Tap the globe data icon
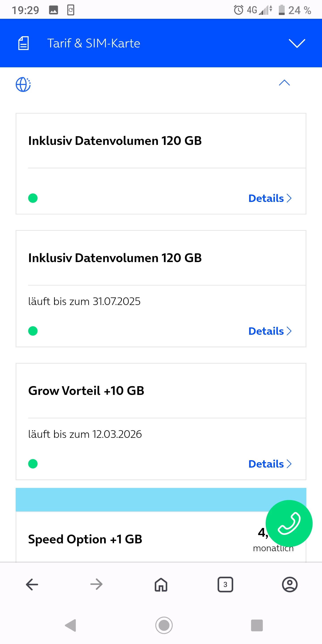Screen dimensions: 322x644 click(23, 85)
